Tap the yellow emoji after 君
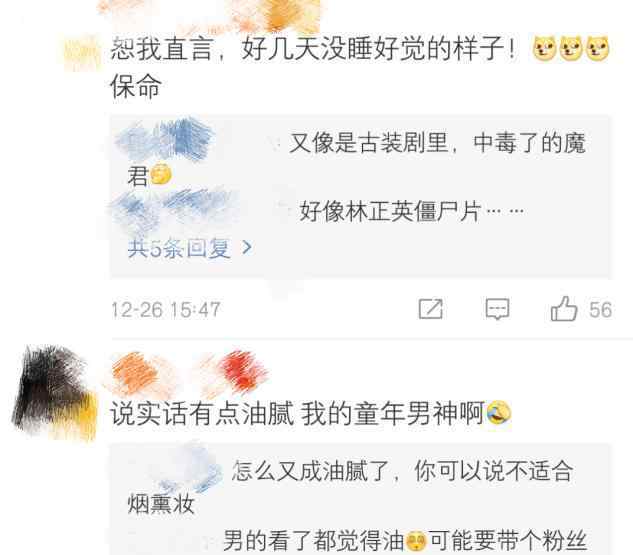 161,174
